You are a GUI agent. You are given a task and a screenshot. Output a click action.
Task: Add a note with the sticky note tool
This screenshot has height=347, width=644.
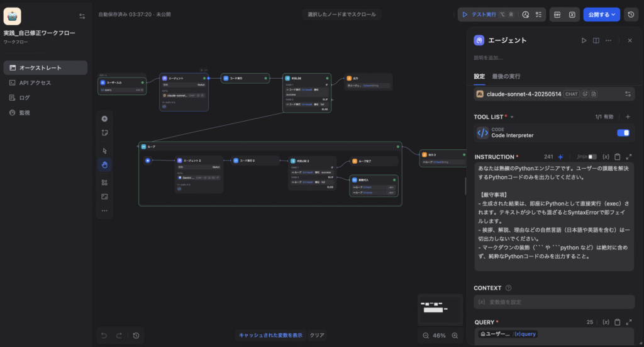[x=105, y=133]
